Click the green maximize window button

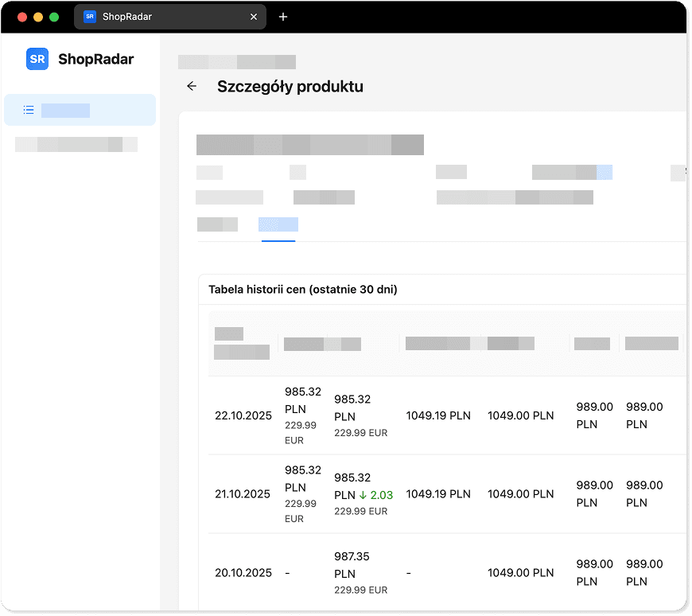click(x=54, y=17)
